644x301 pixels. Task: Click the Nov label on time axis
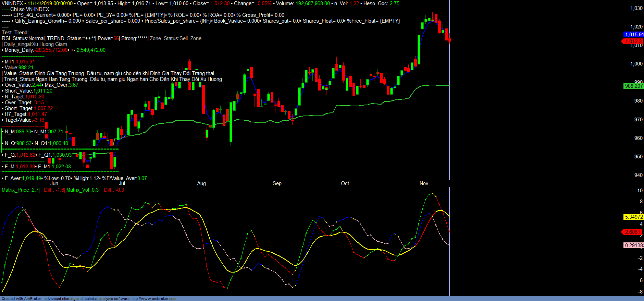[424, 183]
